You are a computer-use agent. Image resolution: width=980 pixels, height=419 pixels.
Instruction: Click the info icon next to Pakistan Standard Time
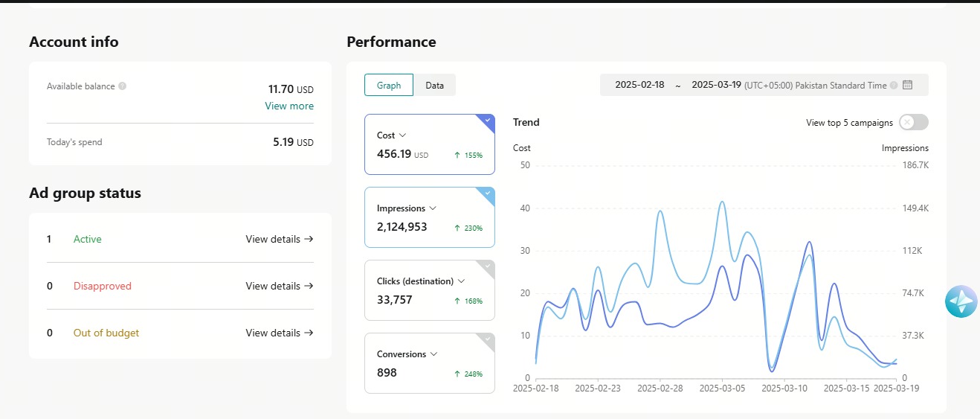[x=894, y=85]
